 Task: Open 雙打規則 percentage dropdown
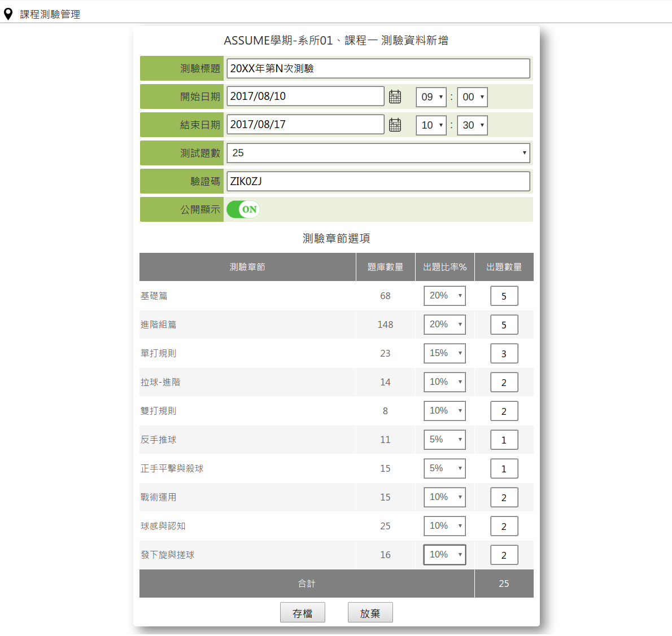coord(444,410)
